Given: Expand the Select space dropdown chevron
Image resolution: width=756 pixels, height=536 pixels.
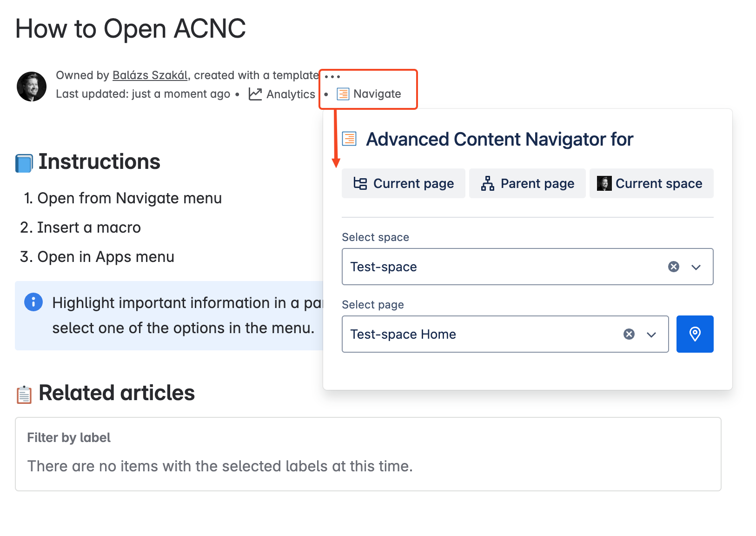Looking at the screenshot, I should click(x=696, y=267).
